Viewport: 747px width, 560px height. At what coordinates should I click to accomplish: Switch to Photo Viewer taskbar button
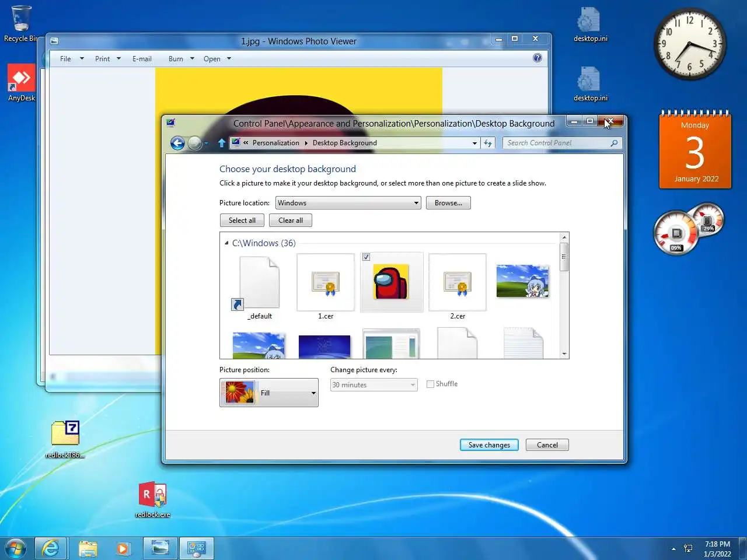tap(160, 548)
